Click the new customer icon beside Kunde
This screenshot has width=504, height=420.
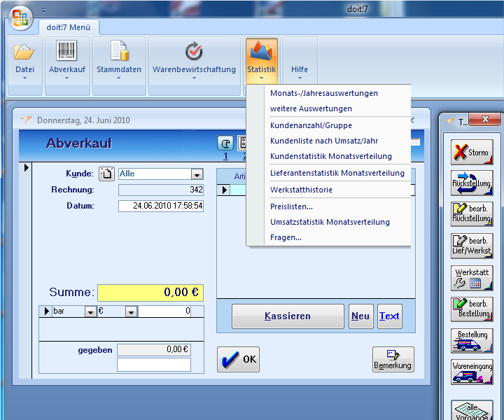coord(106,174)
